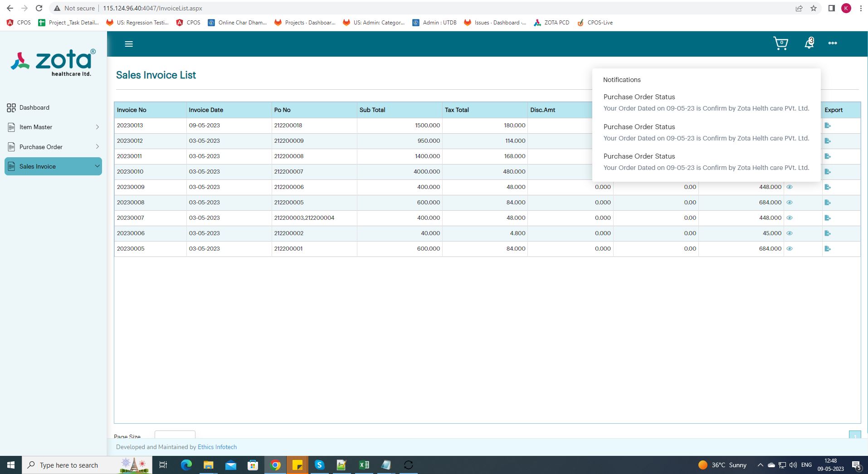
Task: Open first Purchase Order Status notification
Action: [706, 102]
